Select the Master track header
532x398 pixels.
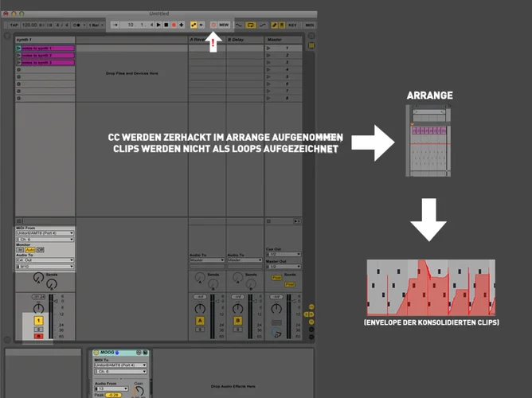click(x=284, y=40)
